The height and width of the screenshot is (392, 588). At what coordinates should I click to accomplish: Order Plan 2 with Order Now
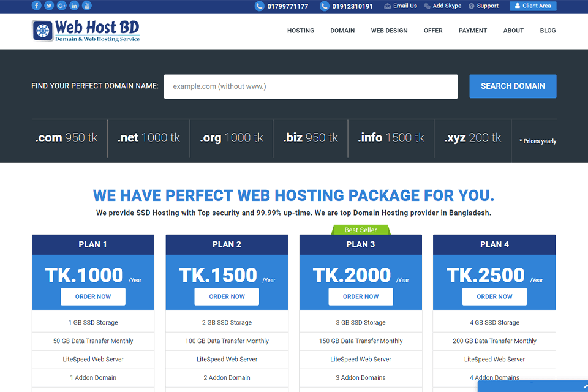pyautogui.click(x=227, y=296)
